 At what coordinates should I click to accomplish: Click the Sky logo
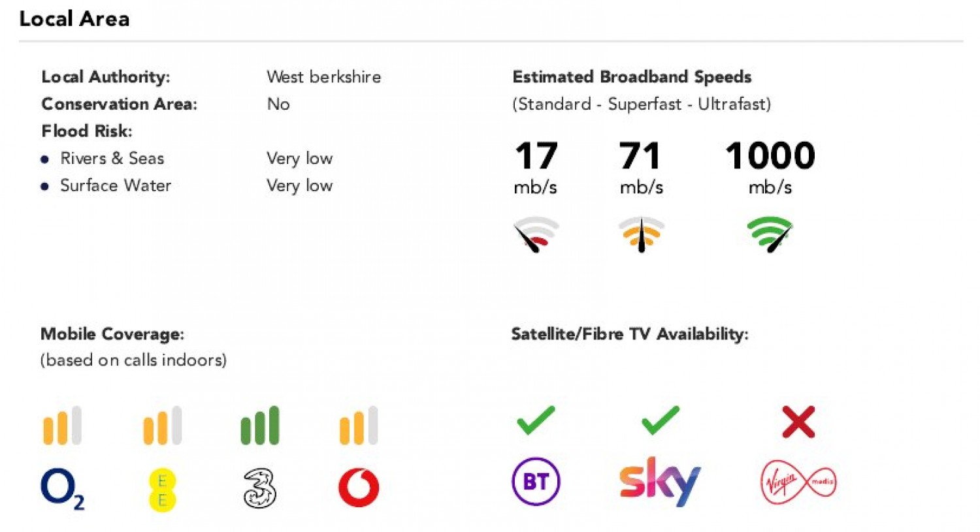click(660, 481)
